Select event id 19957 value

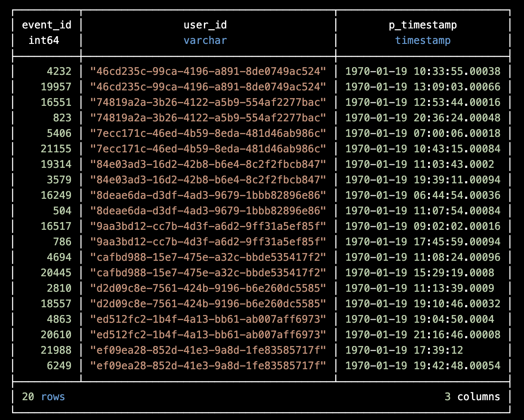pos(56,87)
